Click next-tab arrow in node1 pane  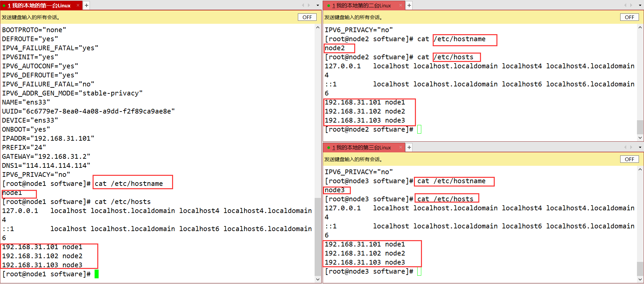[309, 5]
